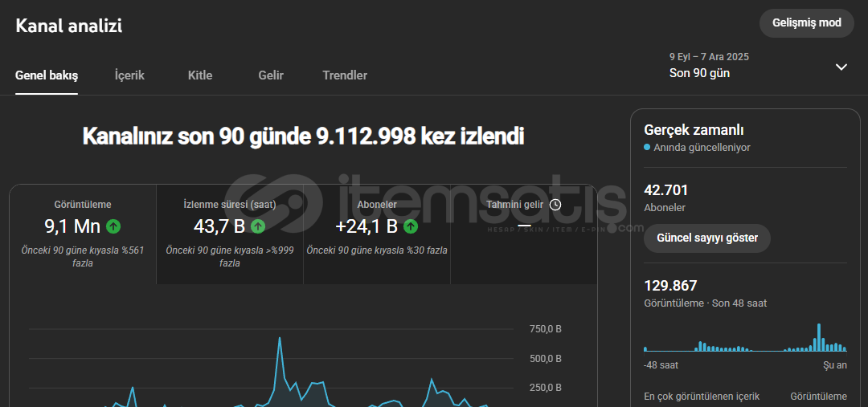Click Önceki 90 güne kıyasla %30 fazla
Viewport: 868px width, 407px height.
click(377, 250)
